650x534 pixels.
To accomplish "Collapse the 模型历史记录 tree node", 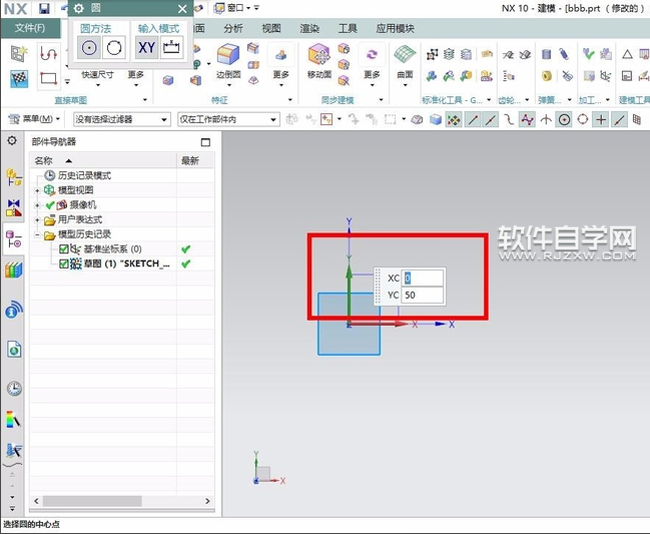I will click(37, 234).
